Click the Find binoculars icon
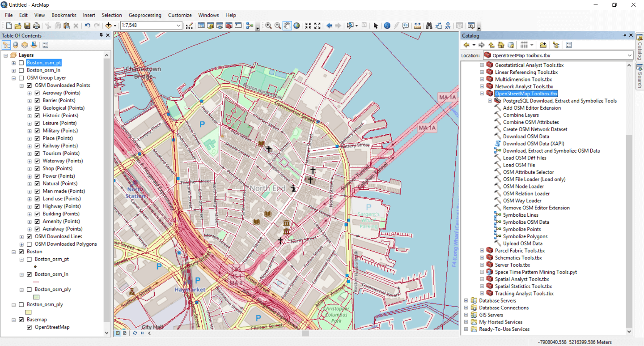644x346 pixels. tap(429, 26)
